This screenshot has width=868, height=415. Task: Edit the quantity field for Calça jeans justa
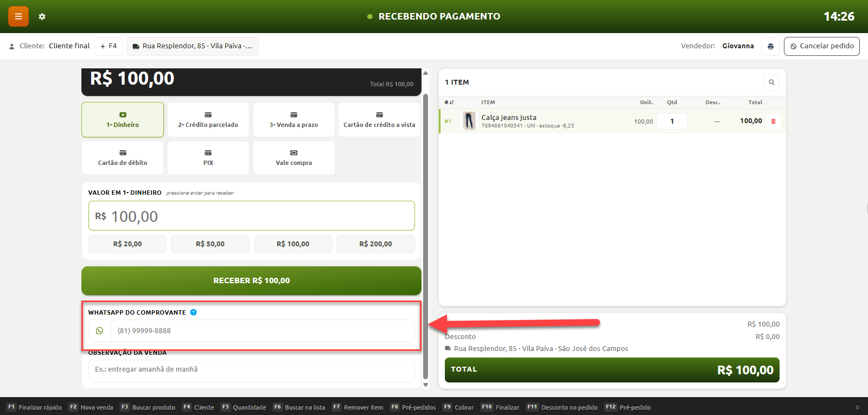(x=672, y=122)
